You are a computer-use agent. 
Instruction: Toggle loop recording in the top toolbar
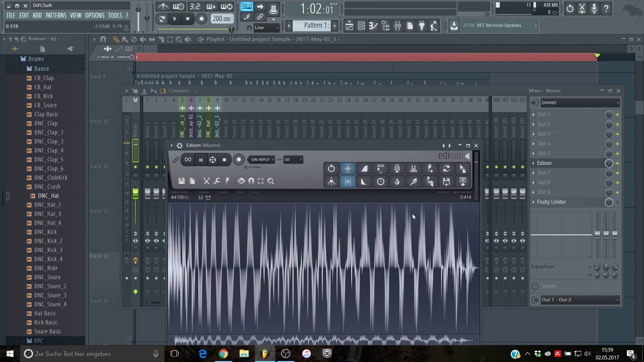pyautogui.click(x=227, y=7)
